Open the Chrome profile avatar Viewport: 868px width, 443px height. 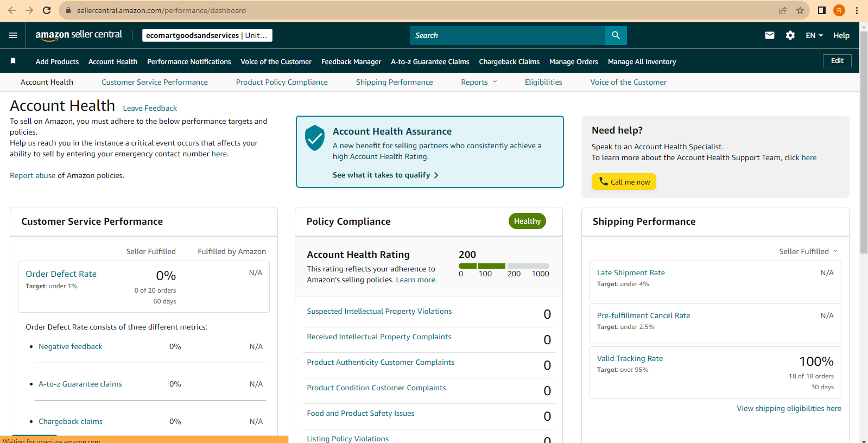click(839, 10)
